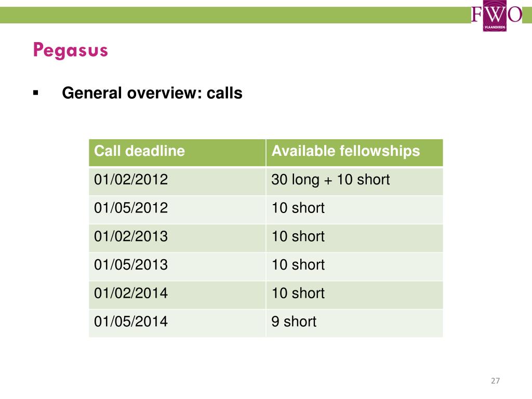
Task: Click the 30 long + 10 short cell
Action: point(354,181)
